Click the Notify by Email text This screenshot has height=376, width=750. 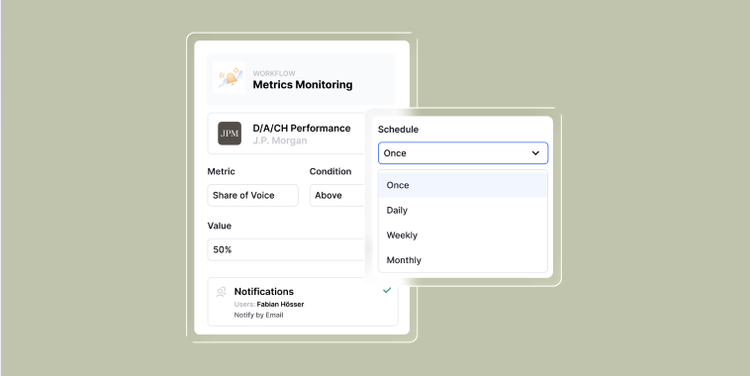[x=259, y=315]
